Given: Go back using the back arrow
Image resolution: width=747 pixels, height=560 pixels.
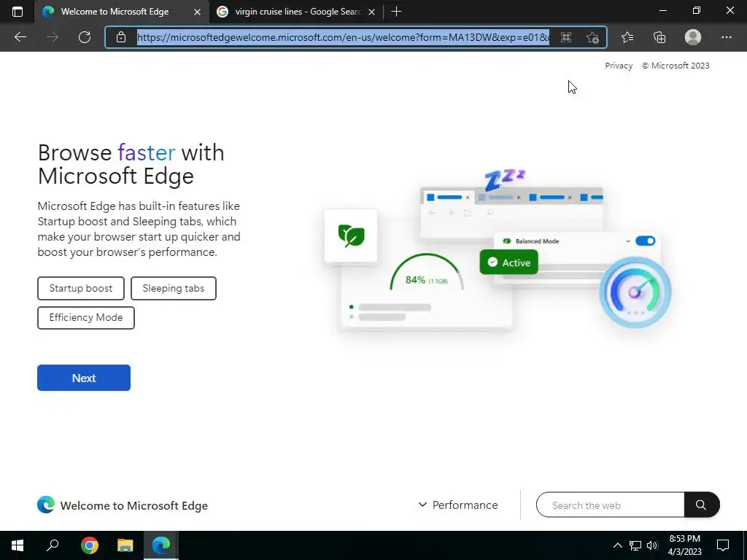Looking at the screenshot, I should click(20, 37).
